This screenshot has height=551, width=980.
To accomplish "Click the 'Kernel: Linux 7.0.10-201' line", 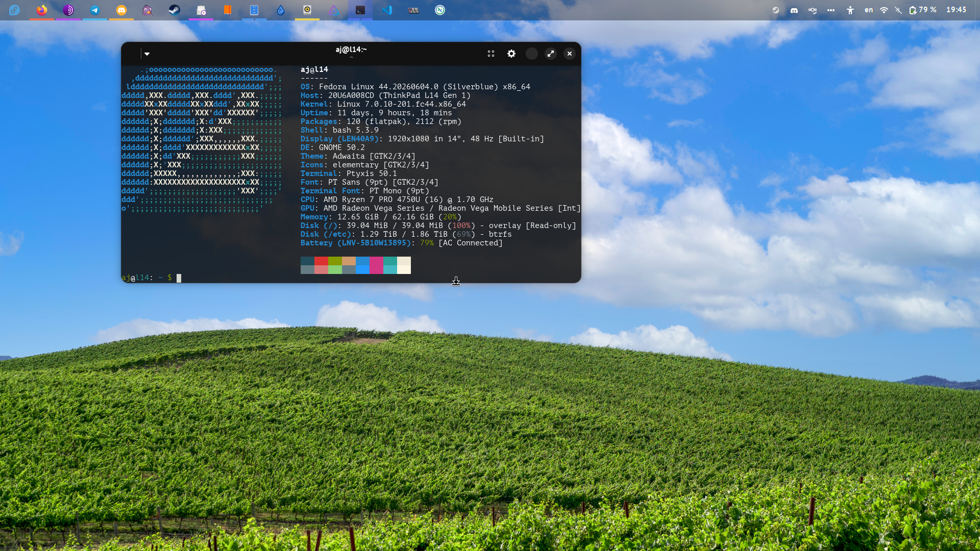I will pos(383,104).
